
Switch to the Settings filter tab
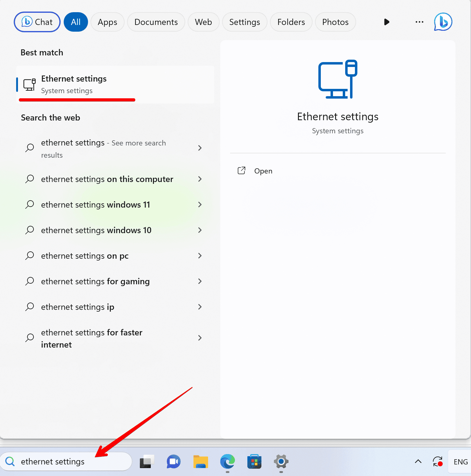tap(244, 22)
